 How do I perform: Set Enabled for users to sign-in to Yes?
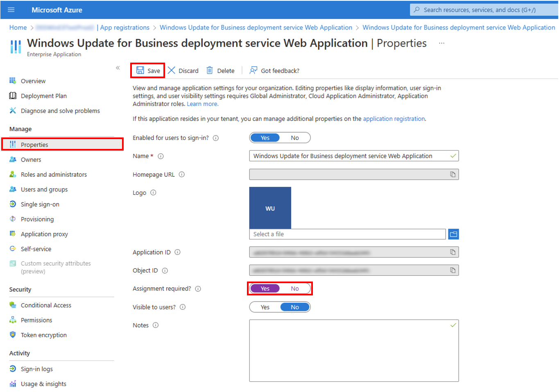coord(265,138)
